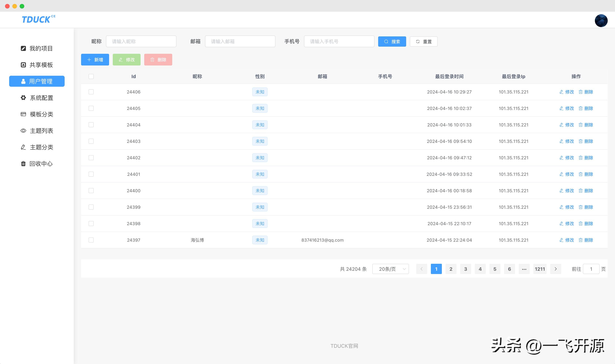Edit user 24399 via 修改 link
Image resolution: width=615 pixels, height=364 pixels.
click(x=567, y=207)
